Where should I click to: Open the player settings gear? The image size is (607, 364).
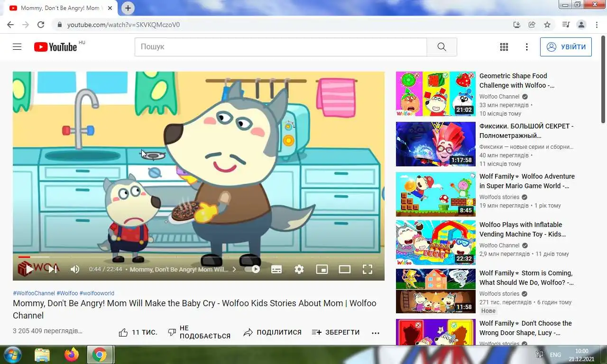pos(299,269)
